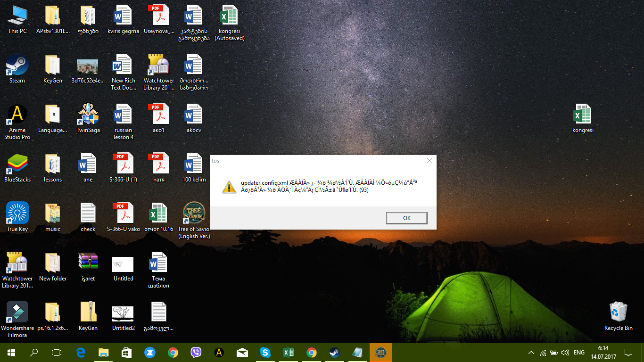Select the Wondershare Filmora shortcut
This screenshot has height=362, width=644.
17,313
